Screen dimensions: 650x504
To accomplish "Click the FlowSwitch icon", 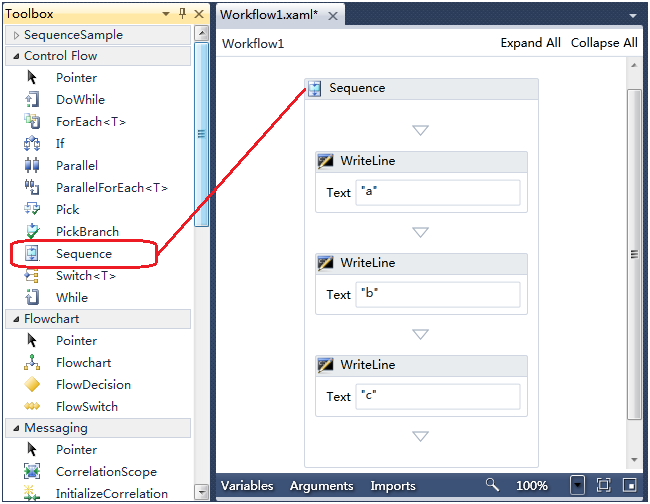I will click(x=32, y=406).
